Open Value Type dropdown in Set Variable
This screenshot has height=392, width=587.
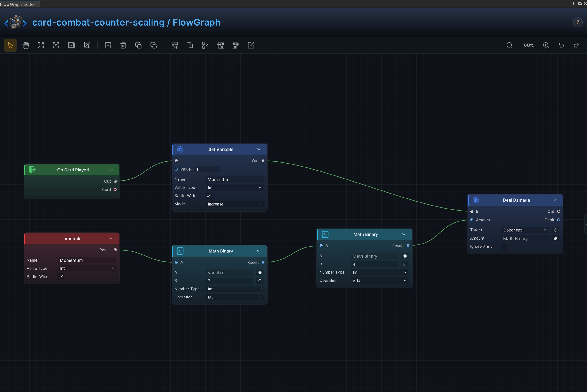click(235, 187)
